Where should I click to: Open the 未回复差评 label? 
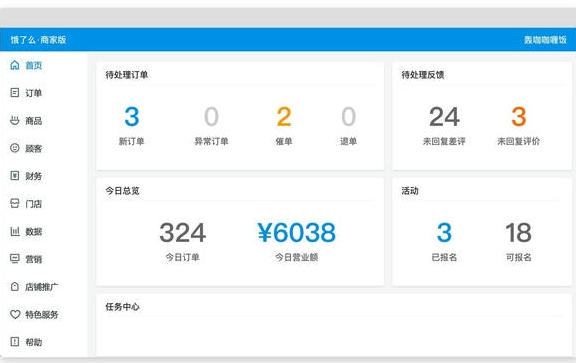(x=444, y=141)
